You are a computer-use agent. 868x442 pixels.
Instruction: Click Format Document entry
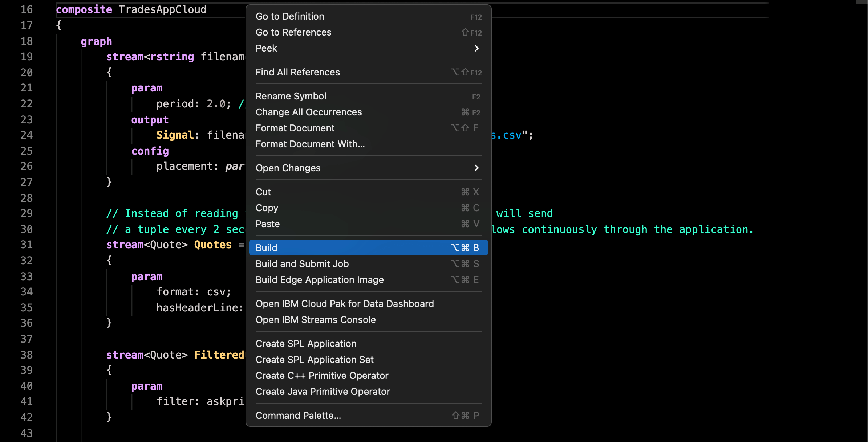(295, 128)
